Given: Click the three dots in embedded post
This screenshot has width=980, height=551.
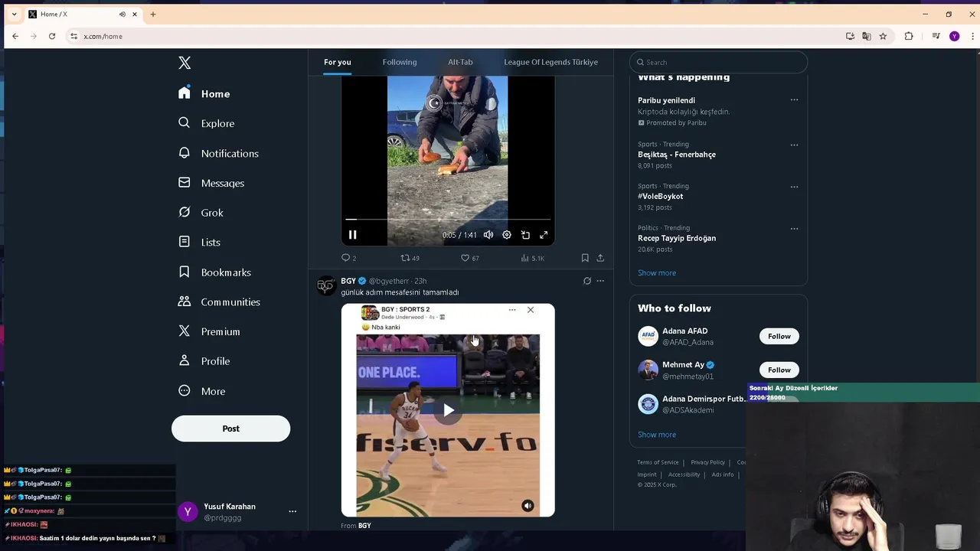Looking at the screenshot, I should 512,310.
